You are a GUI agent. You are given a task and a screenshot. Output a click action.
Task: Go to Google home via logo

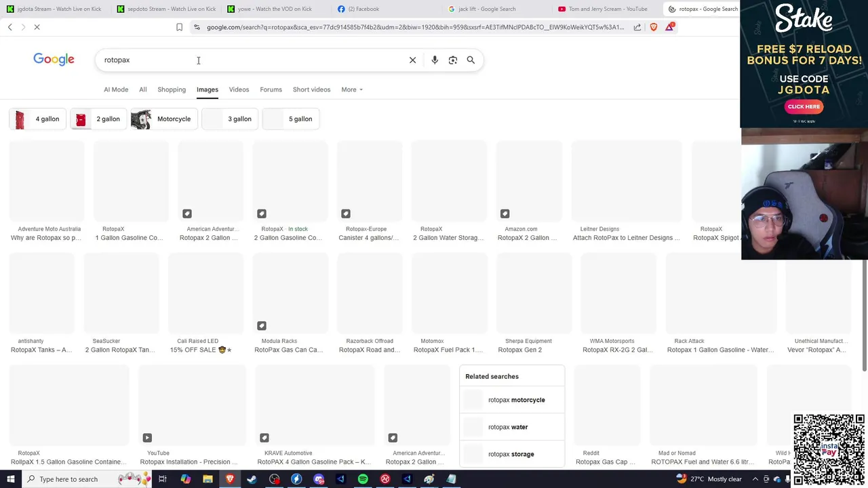pyautogui.click(x=54, y=60)
